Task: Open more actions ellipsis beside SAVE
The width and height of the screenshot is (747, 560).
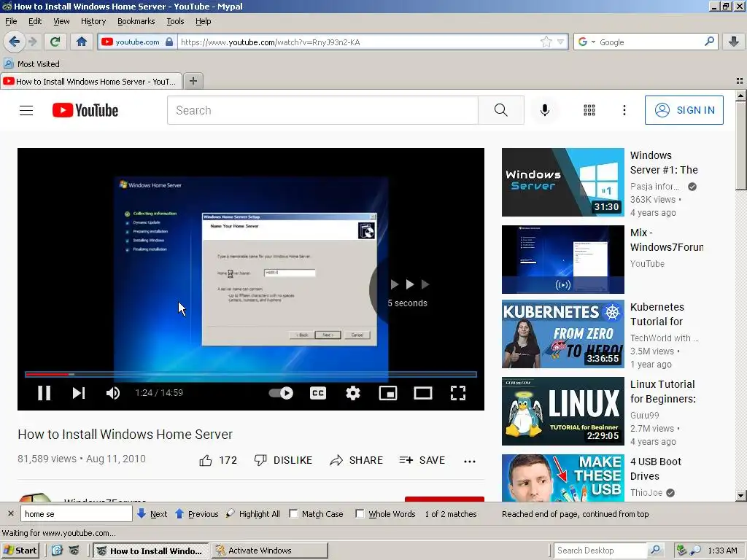Action: (x=470, y=461)
